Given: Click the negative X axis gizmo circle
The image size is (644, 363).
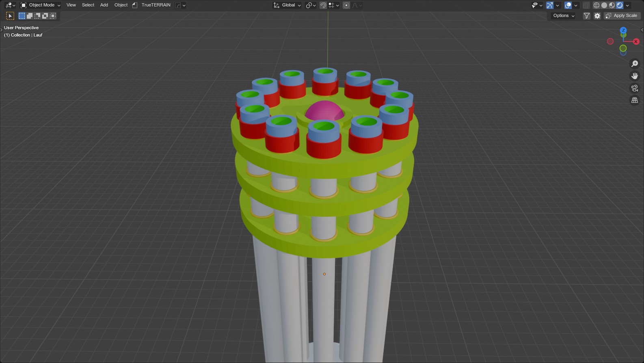Looking at the screenshot, I should coord(610,41).
